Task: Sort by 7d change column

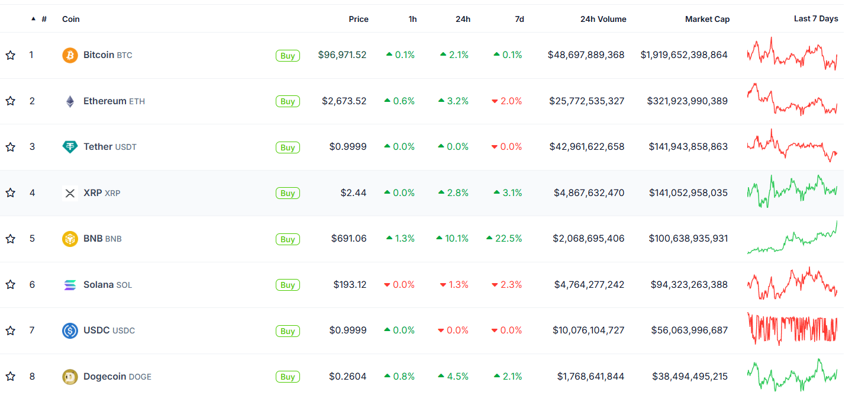Action: pyautogui.click(x=519, y=19)
